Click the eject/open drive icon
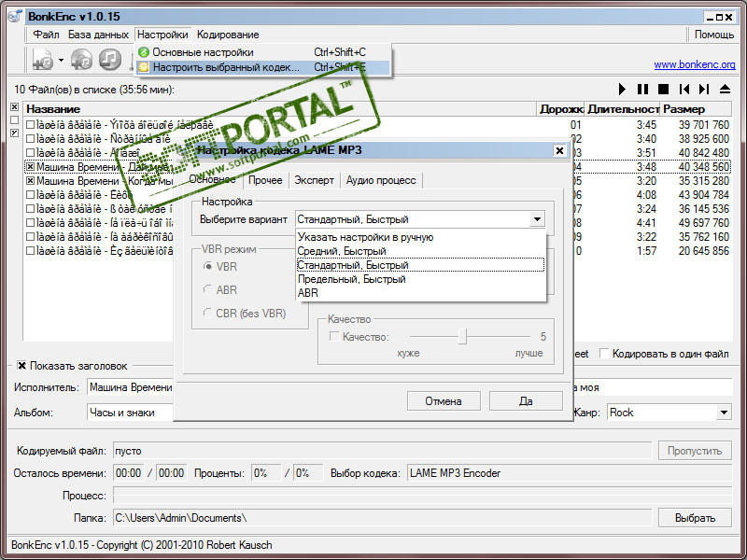The height and width of the screenshot is (560, 747). pyautogui.click(x=725, y=89)
